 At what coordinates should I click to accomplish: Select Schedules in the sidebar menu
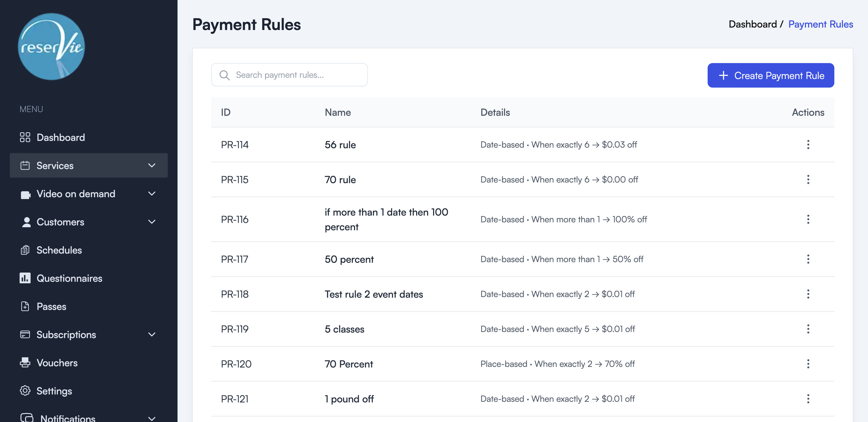click(x=59, y=250)
